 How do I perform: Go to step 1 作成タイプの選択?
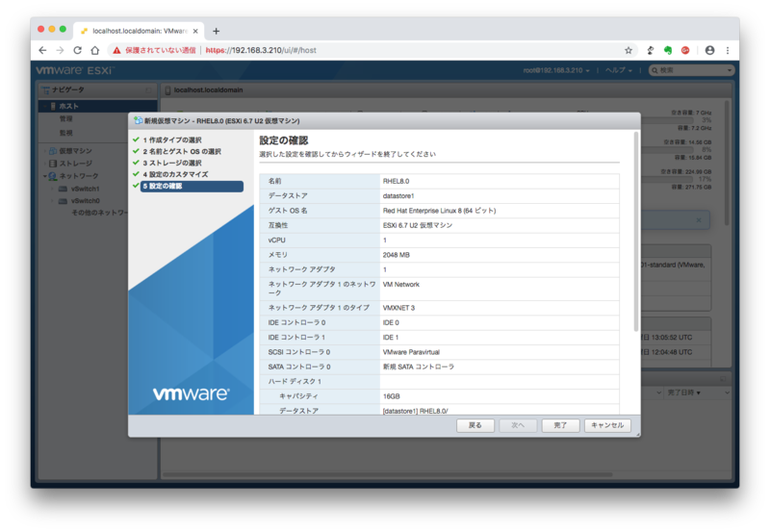[x=172, y=139]
